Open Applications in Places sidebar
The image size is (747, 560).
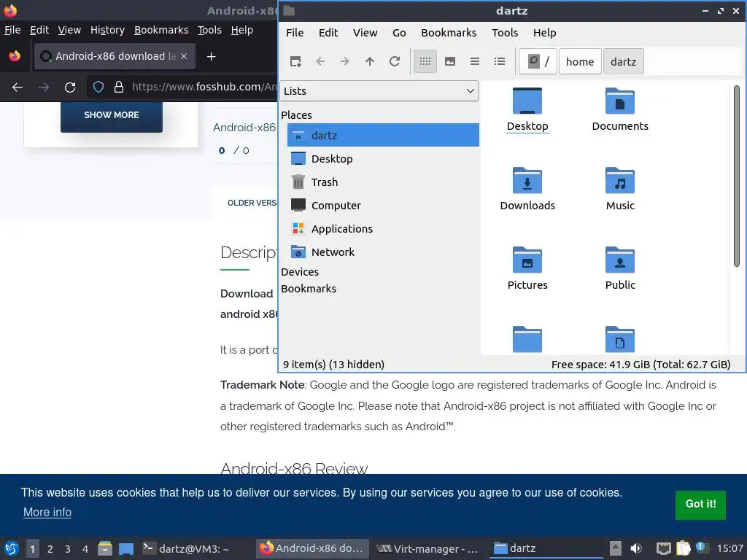point(383,228)
